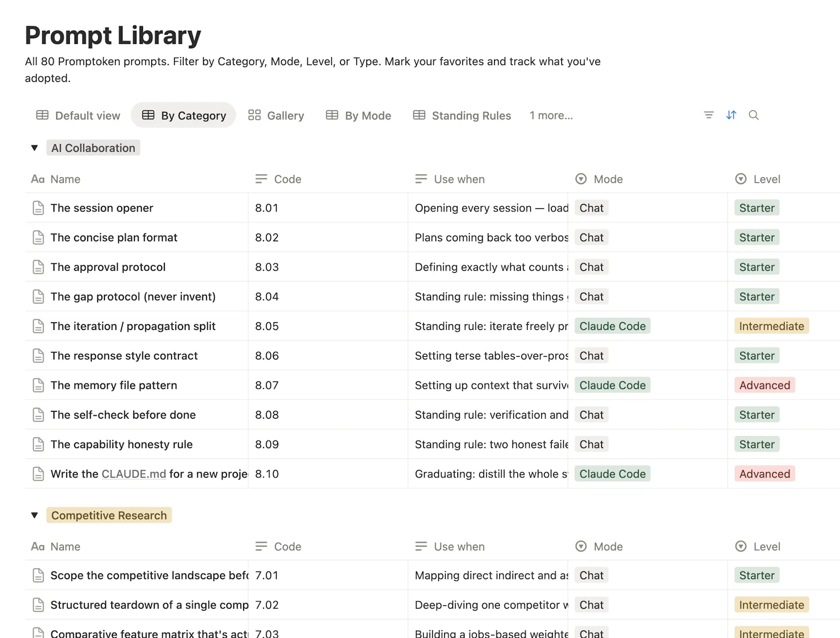
Task: Open Scope the competitive landscape page
Action: [x=149, y=576]
